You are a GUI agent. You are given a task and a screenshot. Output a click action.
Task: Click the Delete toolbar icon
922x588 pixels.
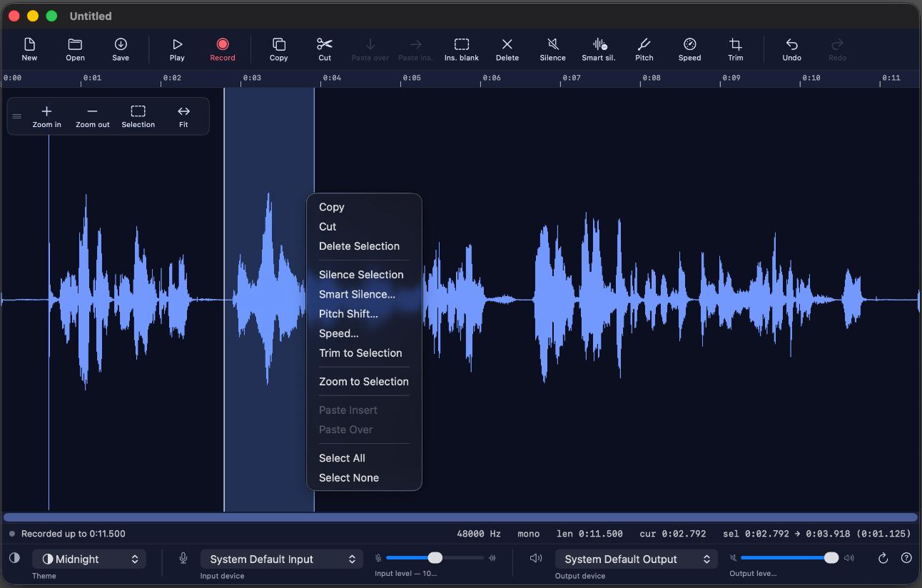[507, 49]
